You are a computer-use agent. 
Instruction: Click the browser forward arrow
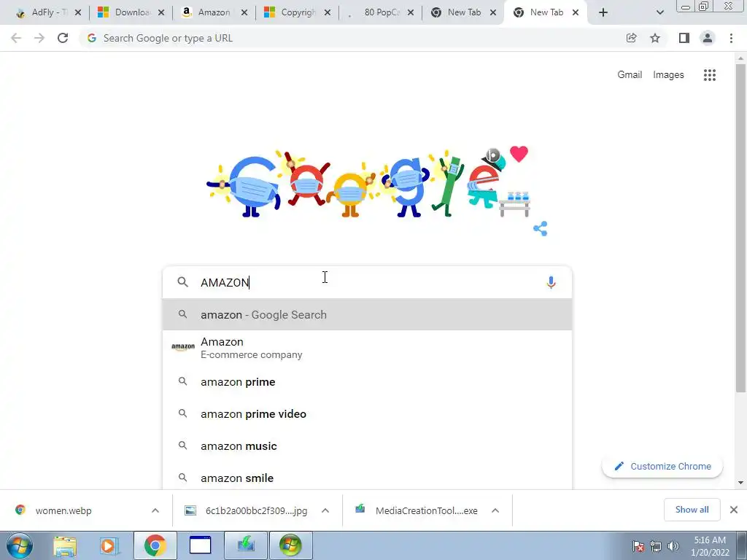39,38
